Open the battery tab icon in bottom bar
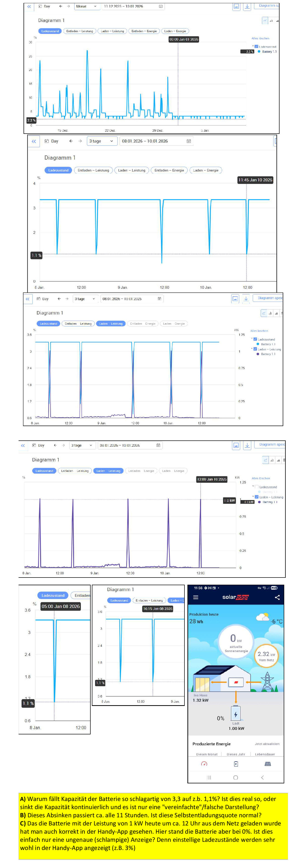307x868 pixels. (235, 764)
